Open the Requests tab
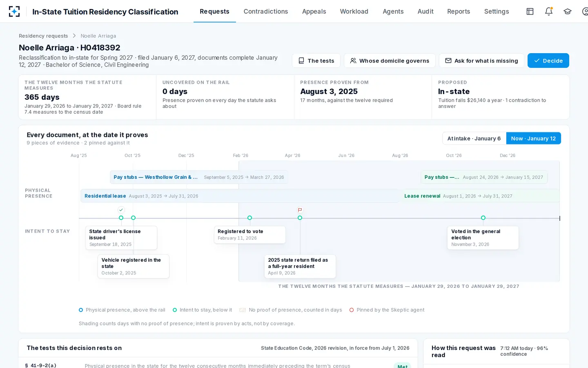 [214, 11]
